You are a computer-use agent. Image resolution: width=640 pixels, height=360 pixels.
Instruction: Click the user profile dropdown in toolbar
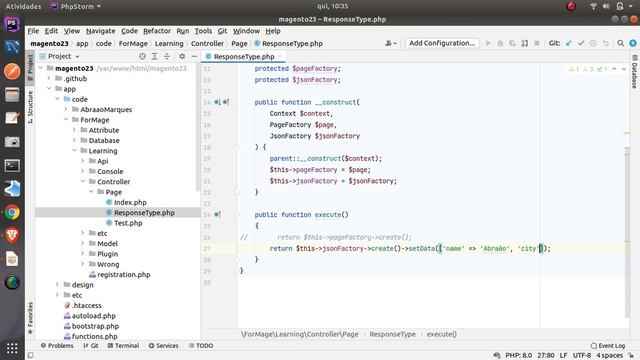pyautogui.click(x=391, y=43)
